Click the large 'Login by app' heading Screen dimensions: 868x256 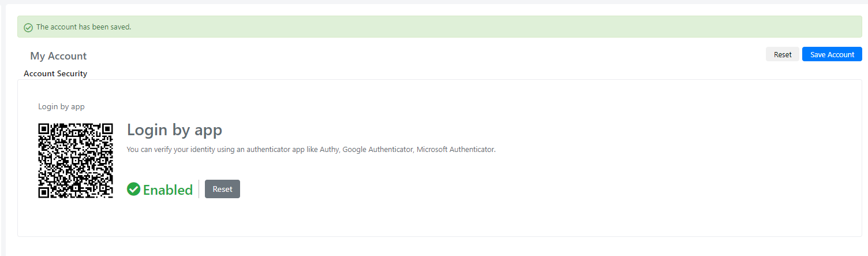pos(174,129)
